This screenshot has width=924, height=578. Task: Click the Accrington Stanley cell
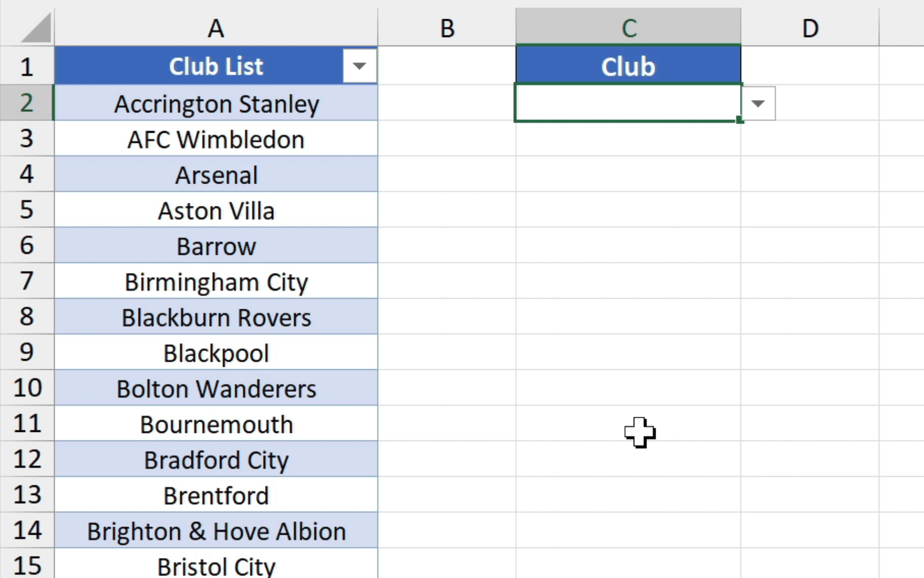pyautogui.click(x=216, y=103)
